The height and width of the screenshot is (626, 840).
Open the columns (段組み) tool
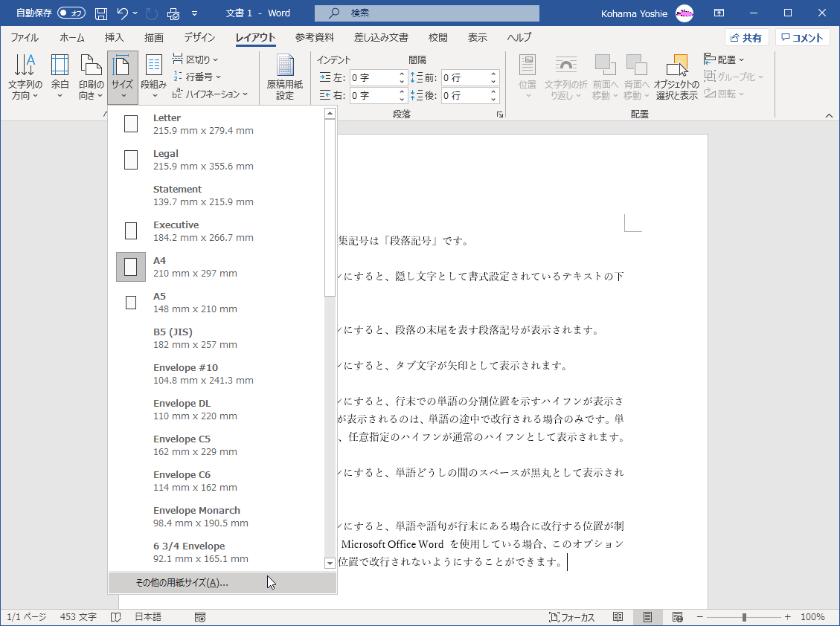click(154, 77)
